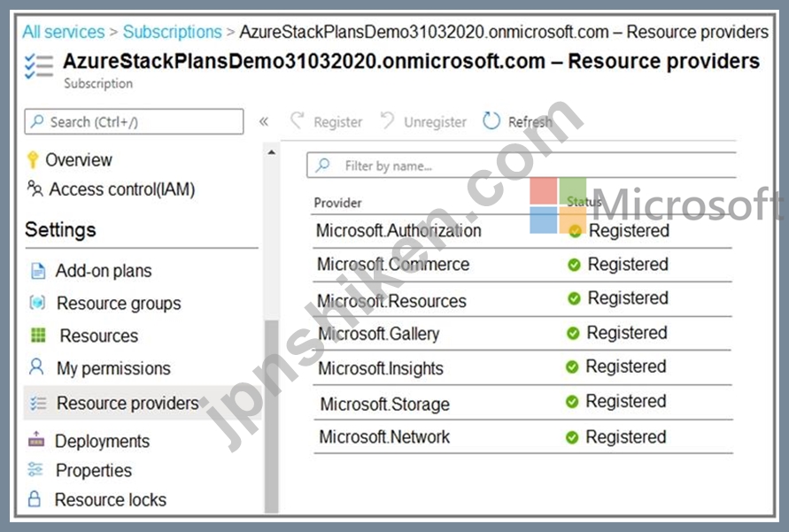Click the list icon beside Resource providers
The width and height of the screenshot is (789, 532).
coord(38,403)
